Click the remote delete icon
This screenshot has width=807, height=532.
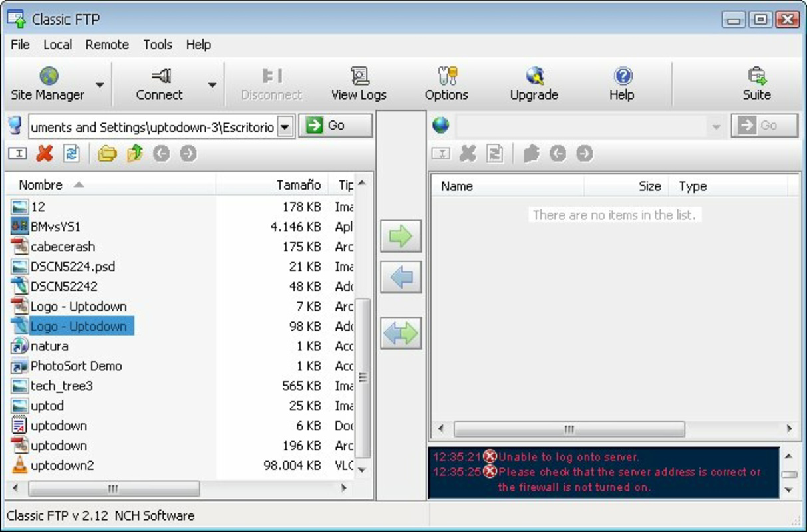point(468,154)
